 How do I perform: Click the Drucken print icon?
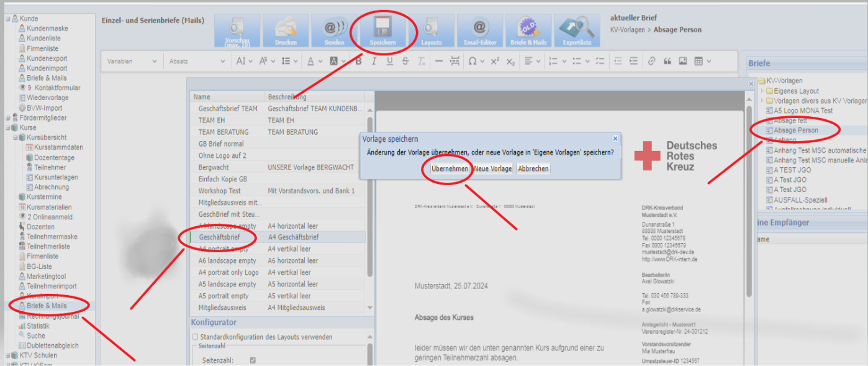(x=286, y=30)
